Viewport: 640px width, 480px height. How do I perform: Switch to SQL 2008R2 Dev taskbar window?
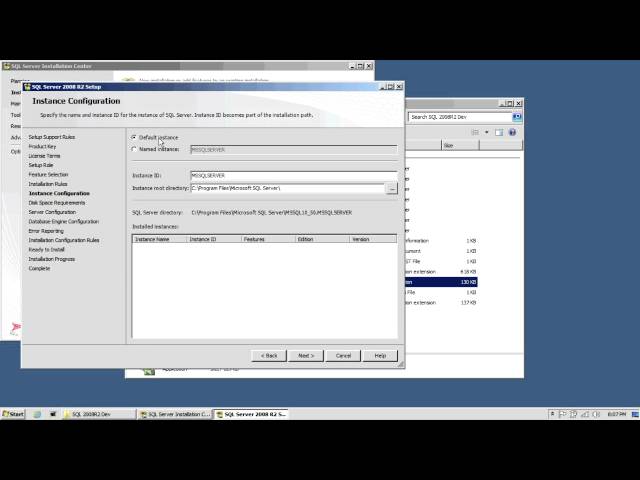[x=99, y=414]
